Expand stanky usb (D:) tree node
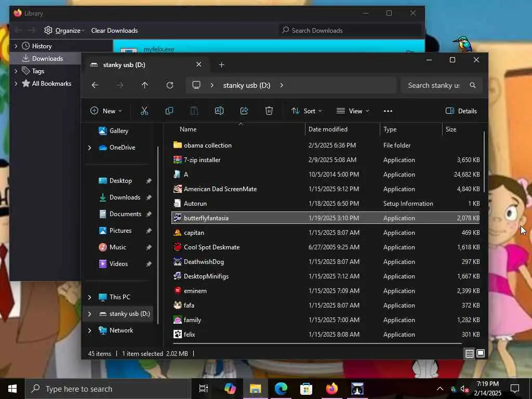532x399 pixels. pos(89,314)
